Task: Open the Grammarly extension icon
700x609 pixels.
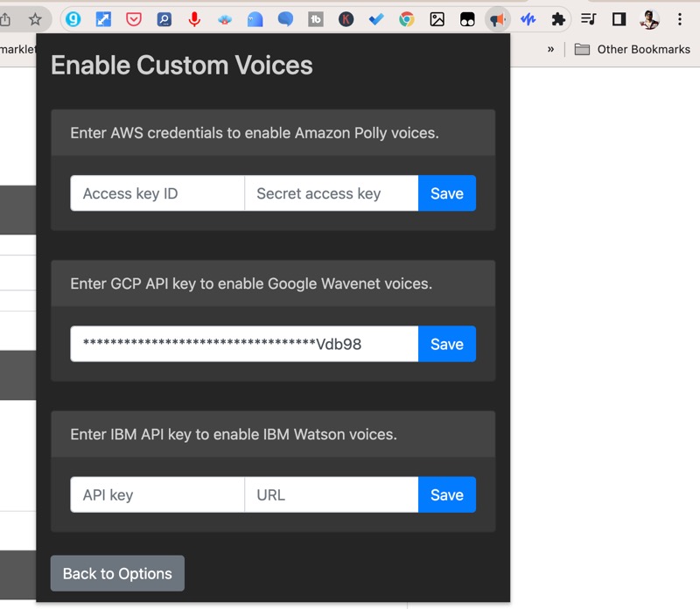Action: click(73, 19)
